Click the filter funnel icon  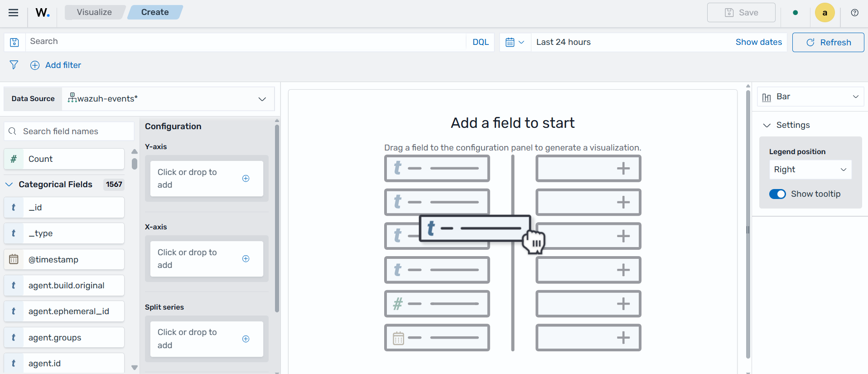click(x=14, y=65)
